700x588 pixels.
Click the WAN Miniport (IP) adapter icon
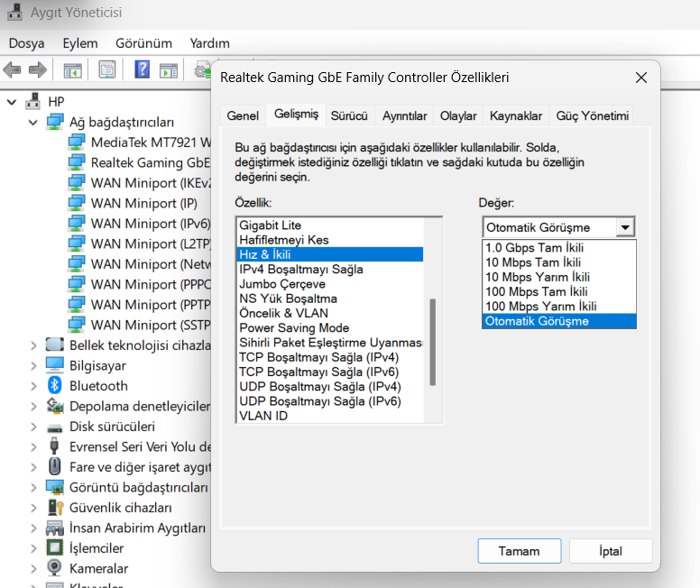pos(77,203)
